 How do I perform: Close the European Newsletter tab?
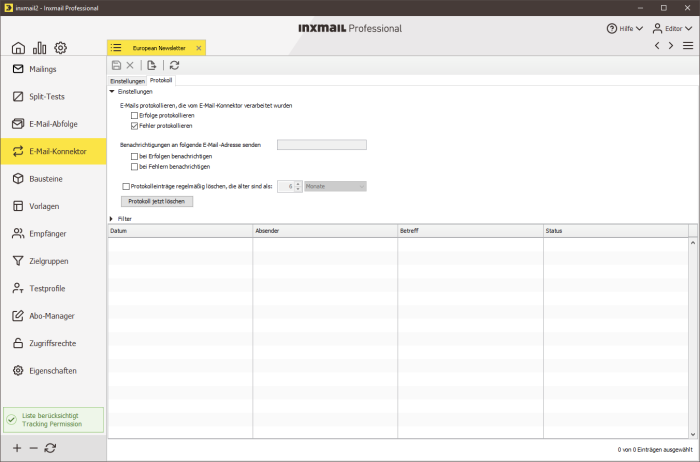[x=199, y=48]
